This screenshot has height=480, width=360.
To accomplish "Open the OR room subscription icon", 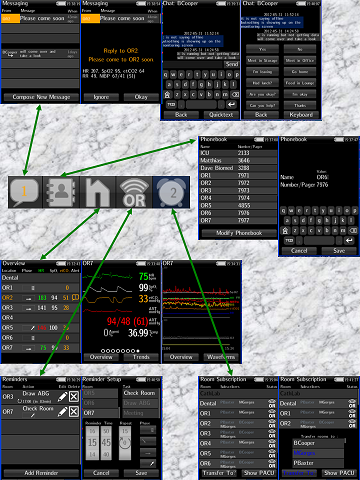I will [134, 192].
